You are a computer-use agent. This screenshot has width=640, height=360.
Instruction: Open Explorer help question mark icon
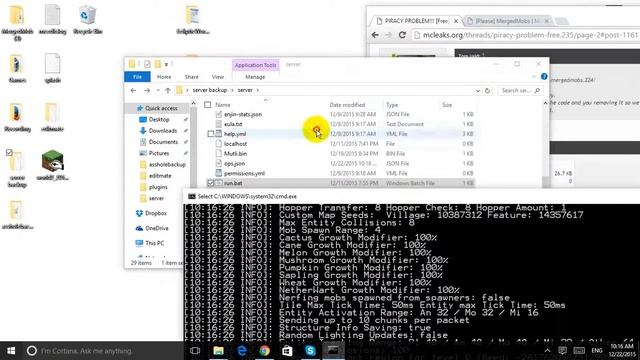[544, 76]
